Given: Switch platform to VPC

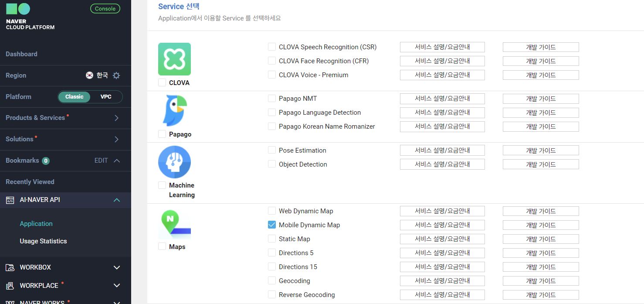Looking at the screenshot, I should (x=106, y=97).
